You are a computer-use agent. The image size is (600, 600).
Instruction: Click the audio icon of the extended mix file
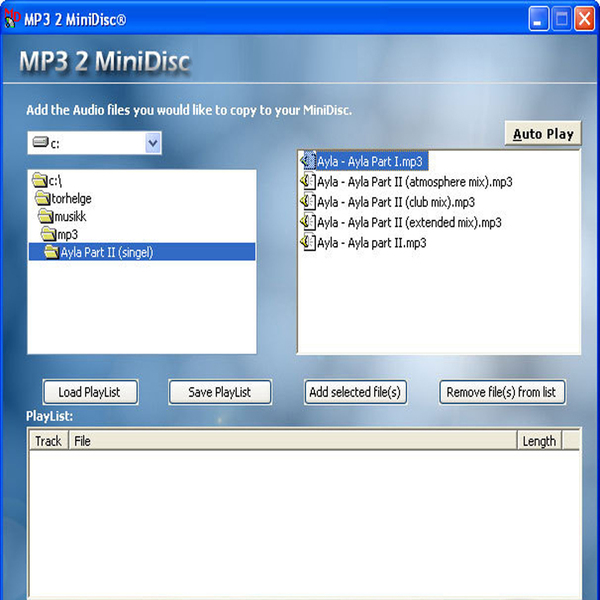coord(308,222)
